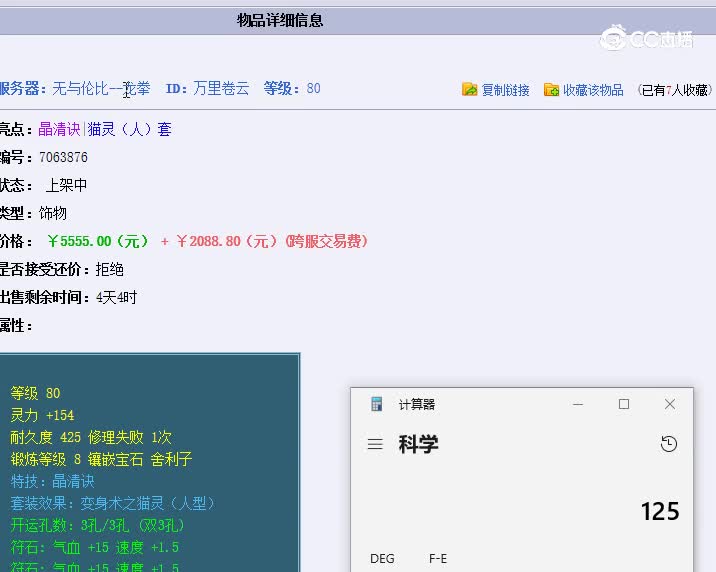Screen dimensions: 716x572
Task: Click the 晶清诀 highlight tag
Action: [x=59, y=129]
